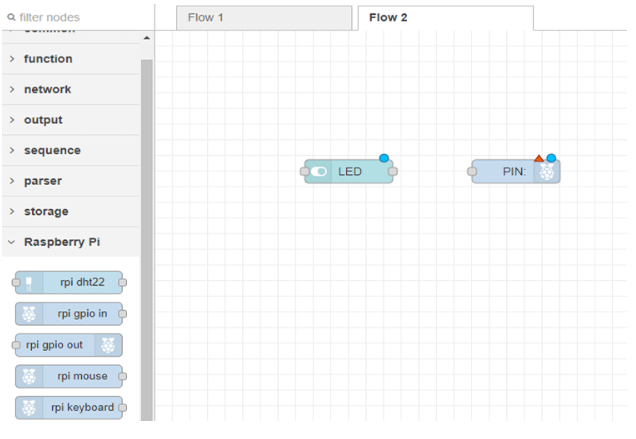This screenshot has height=439, width=636.
Task: Toggle the switch icon on LED node
Action: (x=319, y=172)
